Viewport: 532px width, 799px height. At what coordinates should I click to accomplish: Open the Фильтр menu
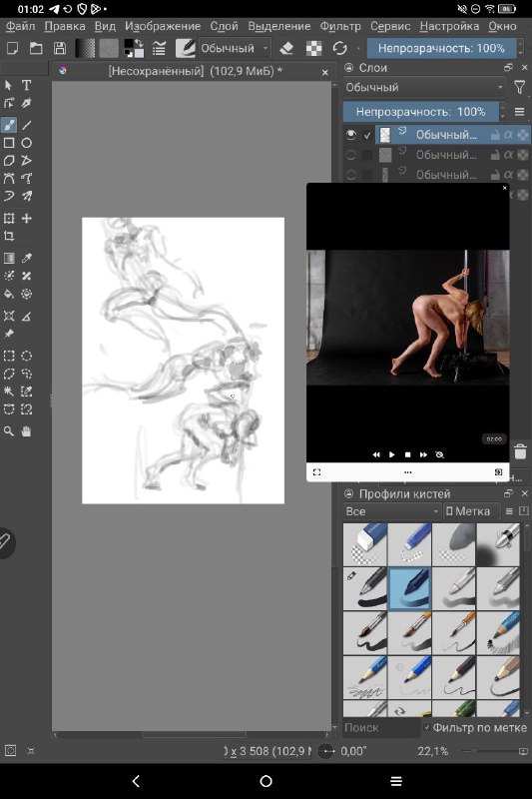tap(340, 26)
